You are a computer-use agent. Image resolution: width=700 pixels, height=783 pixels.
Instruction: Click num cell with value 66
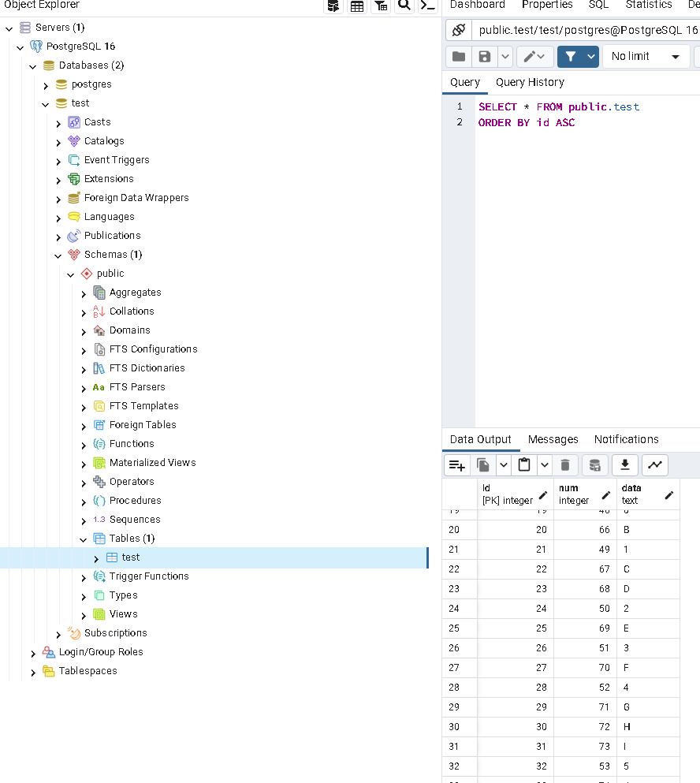click(585, 530)
